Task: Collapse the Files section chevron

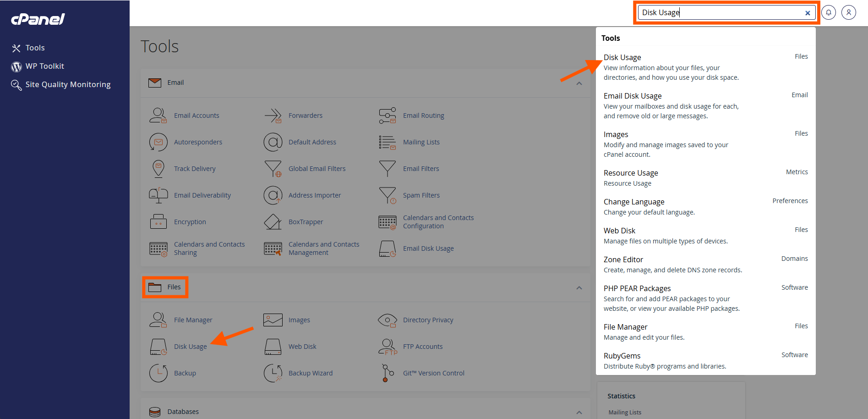Action: [x=579, y=288]
